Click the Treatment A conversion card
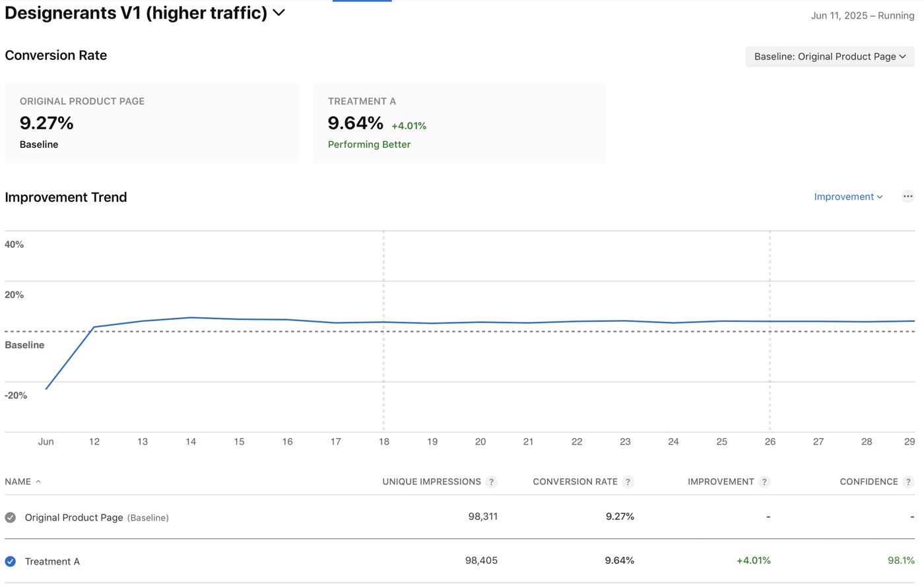The width and height of the screenshot is (924, 587). click(459, 123)
